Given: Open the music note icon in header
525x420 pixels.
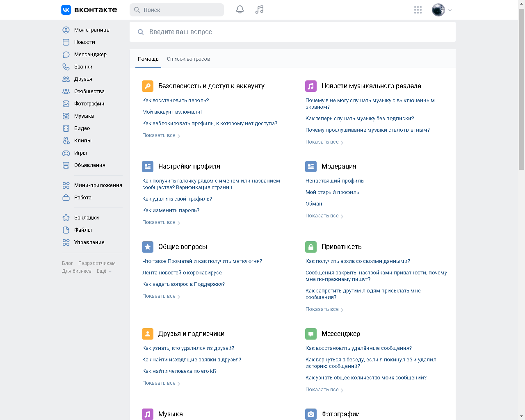Looking at the screenshot, I should pos(259,9).
